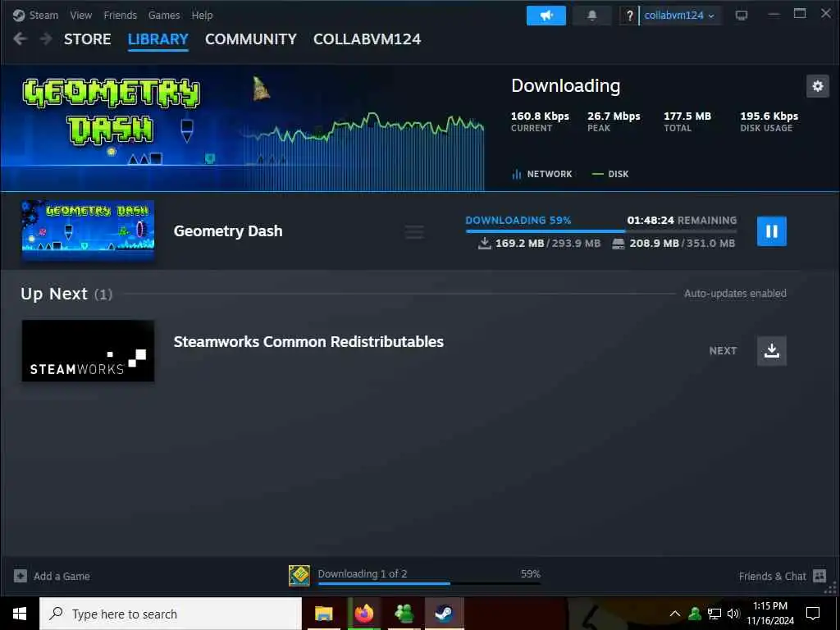Switch to the STORE tab
Image resolution: width=840 pixels, height=630 pixels.
click(x=87, y=39)
